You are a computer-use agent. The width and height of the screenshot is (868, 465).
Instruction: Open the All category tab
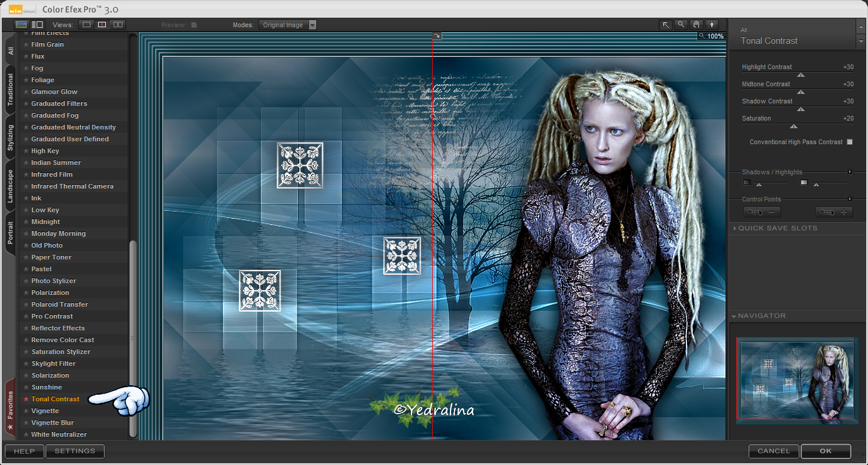pos(10,51)
